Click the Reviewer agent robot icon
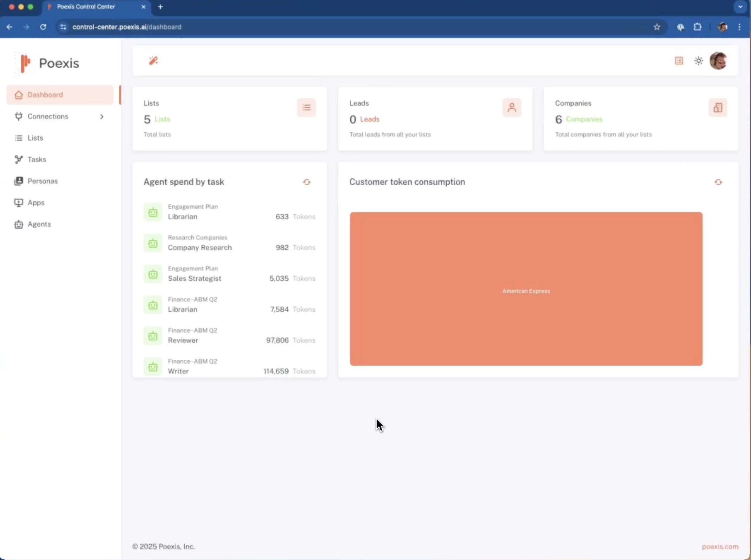 (x=153, y=336)
